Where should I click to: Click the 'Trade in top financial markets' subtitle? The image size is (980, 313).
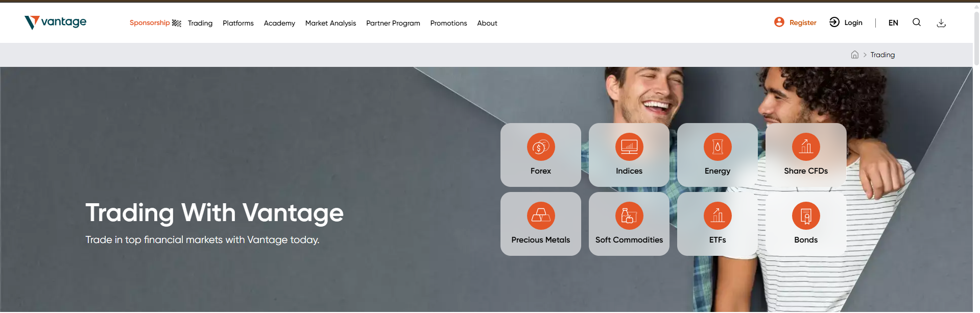click(202, 240)
